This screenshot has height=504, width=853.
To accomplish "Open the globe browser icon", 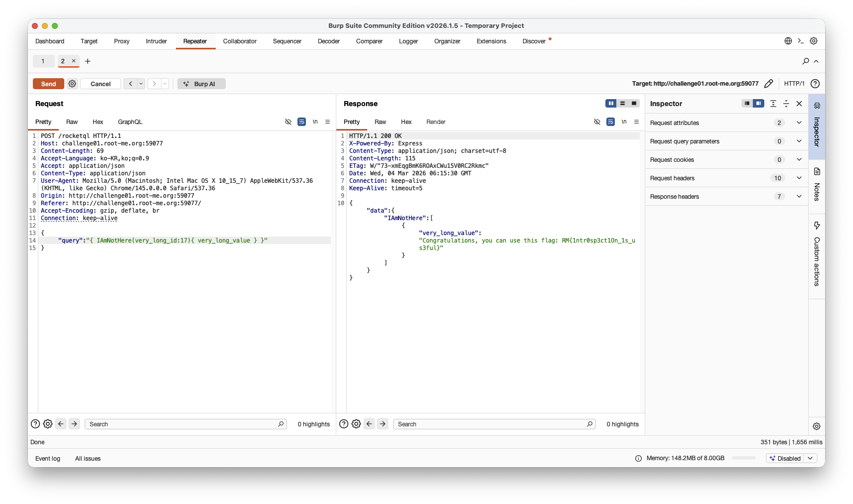I will 788,41.
